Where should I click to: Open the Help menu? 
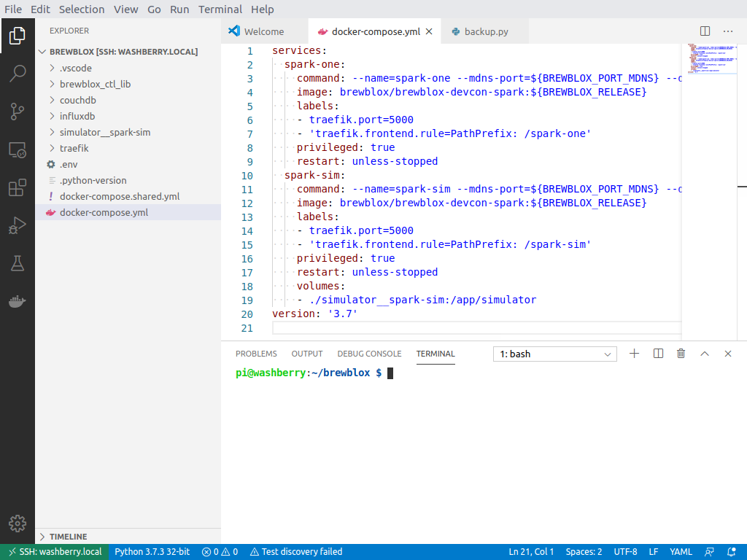[263, 9]
